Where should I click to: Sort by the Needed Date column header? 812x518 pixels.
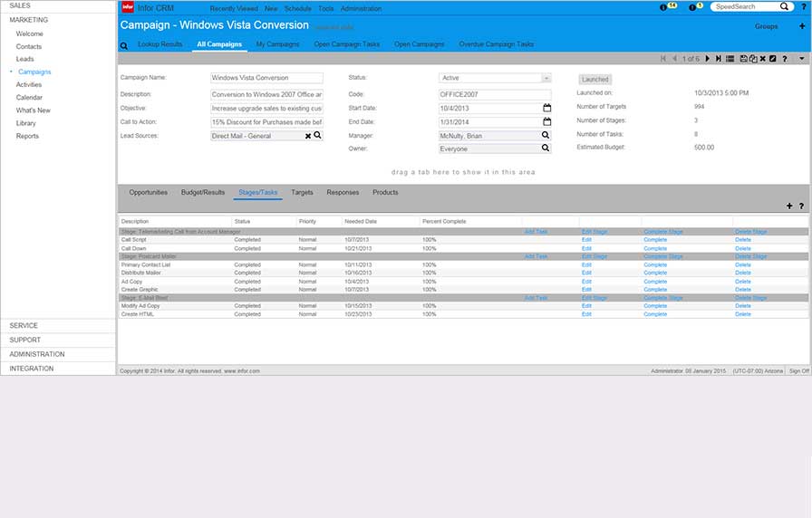[x=361, y=222]
